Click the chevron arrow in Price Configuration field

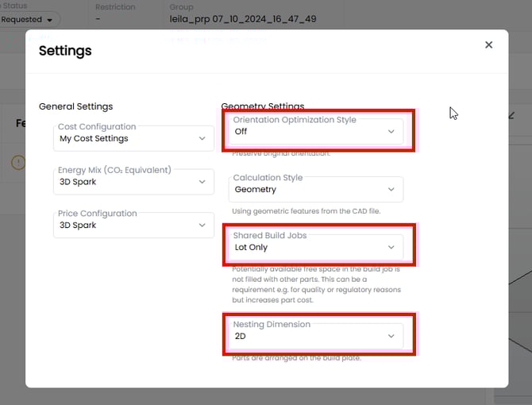pyautogui.click(x=202, y=226)
